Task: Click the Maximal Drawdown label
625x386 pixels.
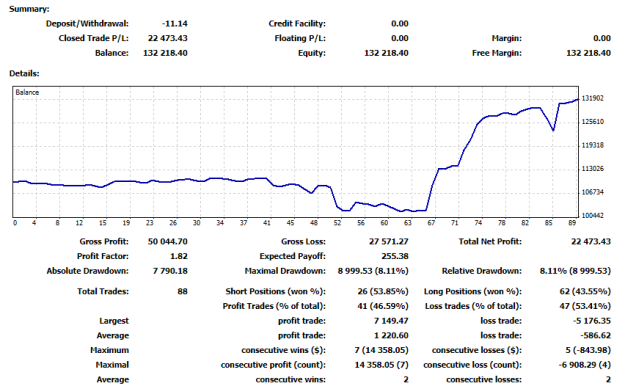Action: pos(285,271)
